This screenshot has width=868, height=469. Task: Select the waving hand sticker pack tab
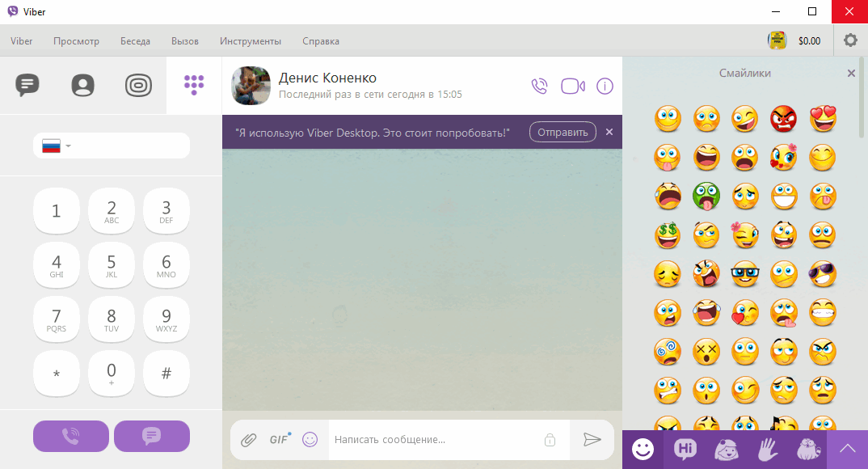click(x=768, y=450)
